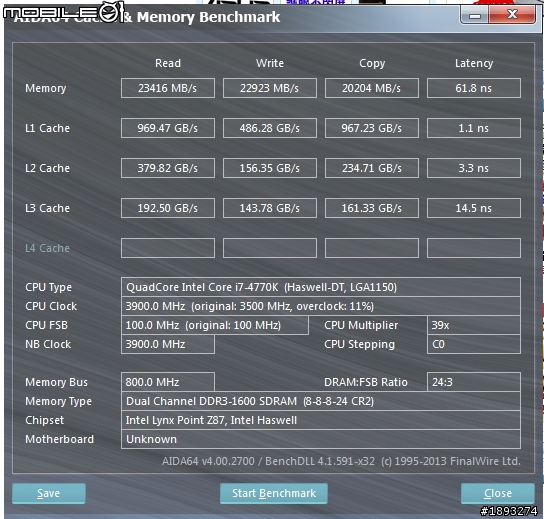Click the empty L4 Cache Write box
This screenshot has height=519, width=544.
coord(270,248)
